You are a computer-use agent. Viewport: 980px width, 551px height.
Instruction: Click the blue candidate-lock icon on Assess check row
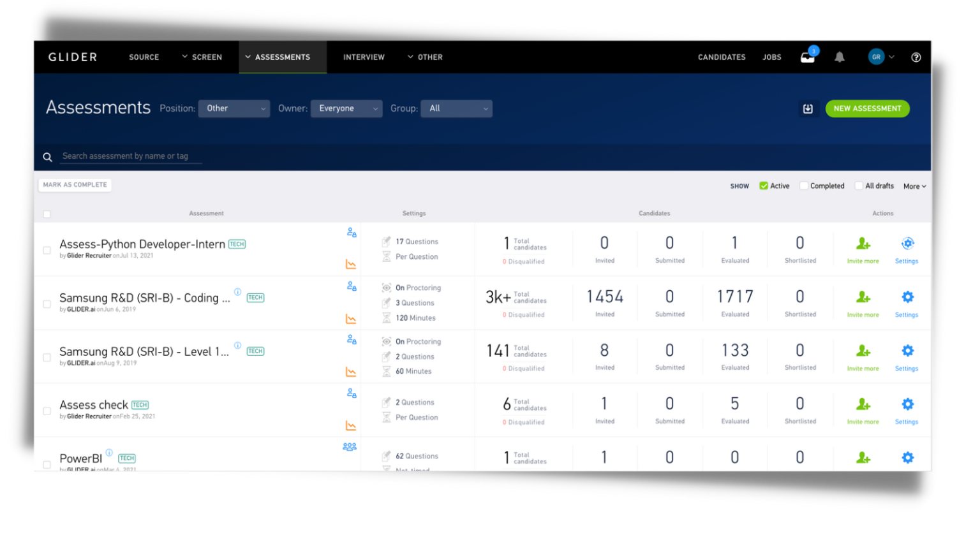pos(350,393)
